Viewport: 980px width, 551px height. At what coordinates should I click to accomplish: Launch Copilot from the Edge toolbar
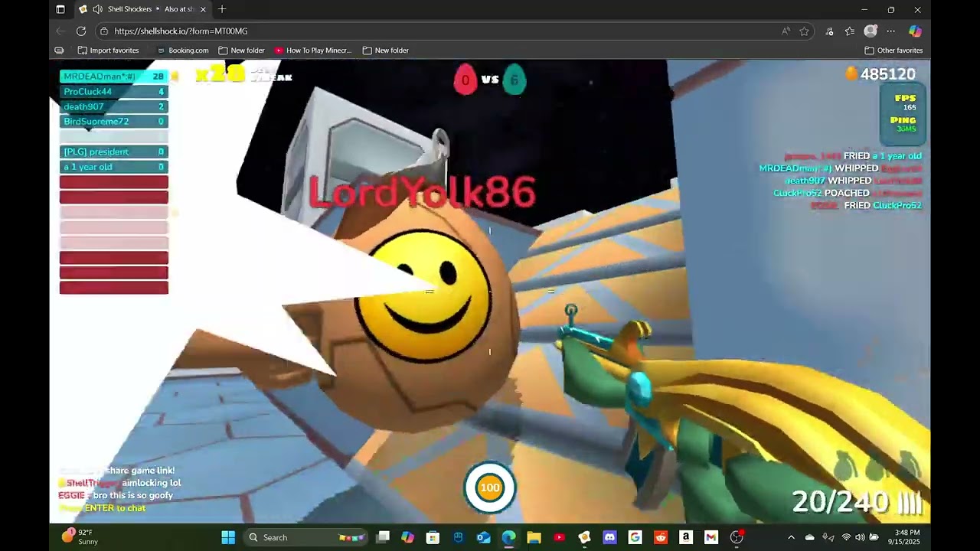coord(915,31)
